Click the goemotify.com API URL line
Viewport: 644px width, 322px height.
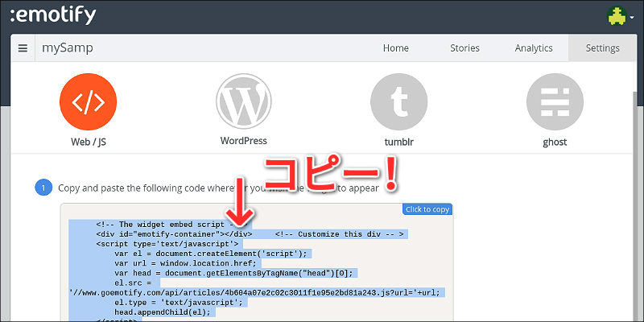(254, 293)
